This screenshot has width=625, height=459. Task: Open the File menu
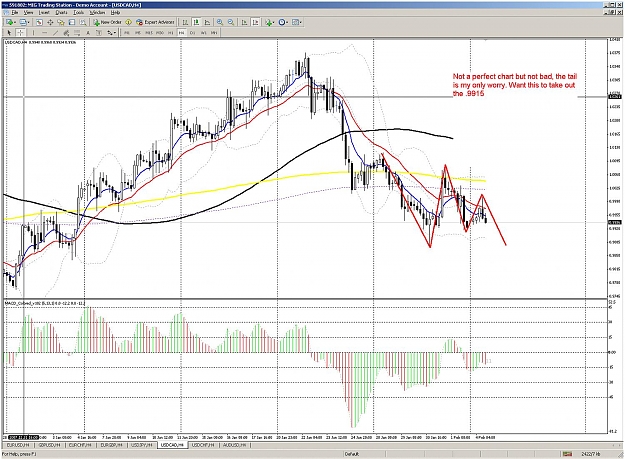pyautogui.click(x=15, y=12)
